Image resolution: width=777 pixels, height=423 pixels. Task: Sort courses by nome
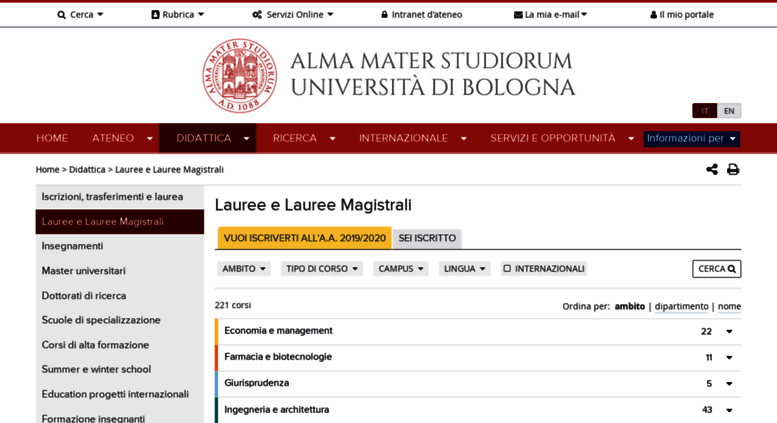click(729, 306)
